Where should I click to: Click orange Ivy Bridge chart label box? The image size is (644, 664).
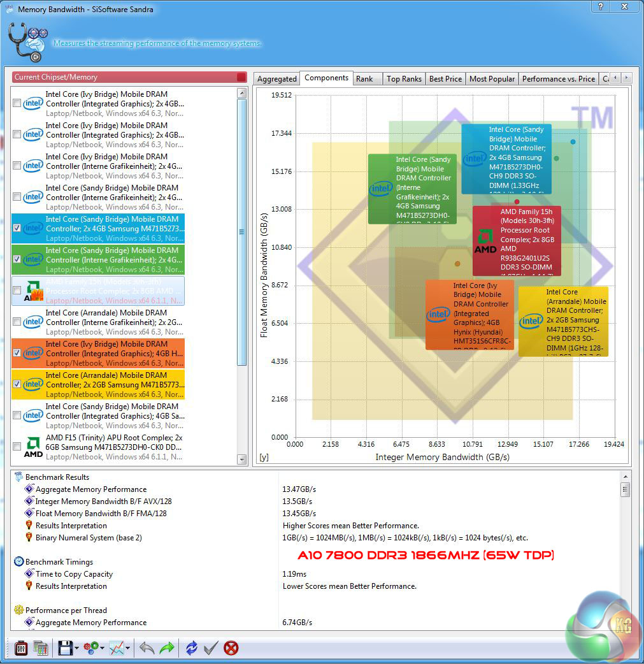pos(469,315)
